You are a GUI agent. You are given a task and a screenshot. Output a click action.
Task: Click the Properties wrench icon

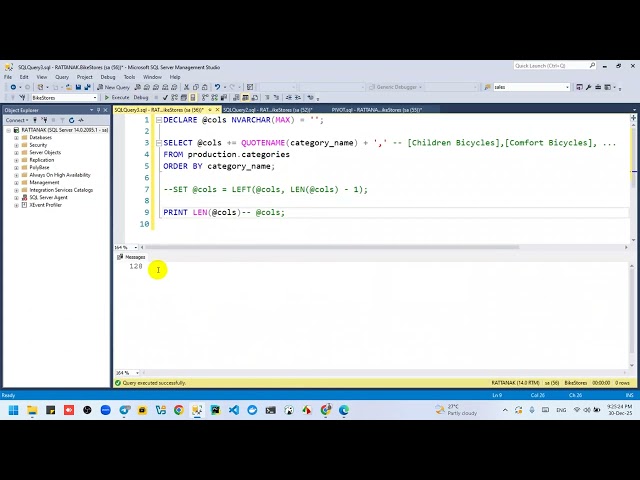pos(588,87)
